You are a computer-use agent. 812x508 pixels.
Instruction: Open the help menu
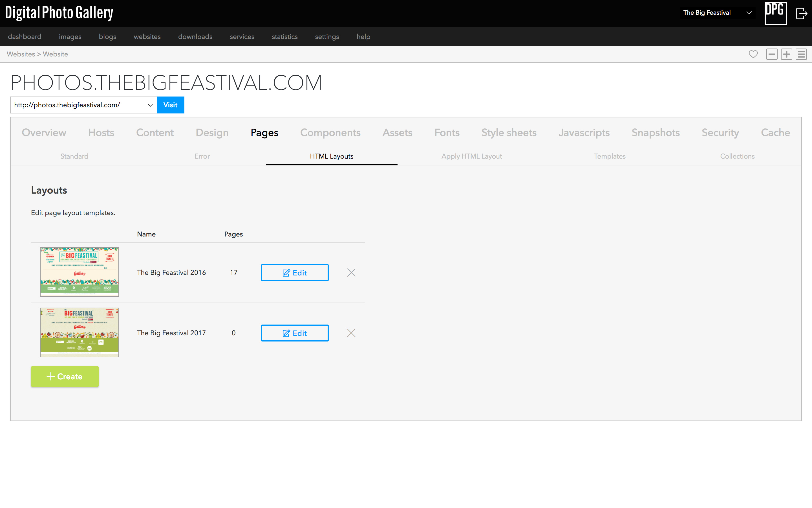[363, 37]
